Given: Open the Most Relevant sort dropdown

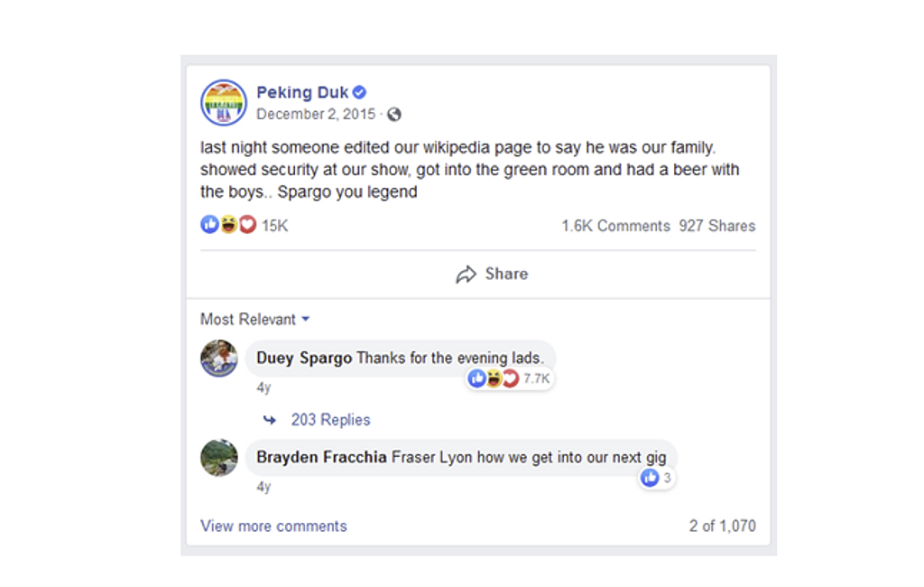Looking at the screenshot, I should pos(255,320).
